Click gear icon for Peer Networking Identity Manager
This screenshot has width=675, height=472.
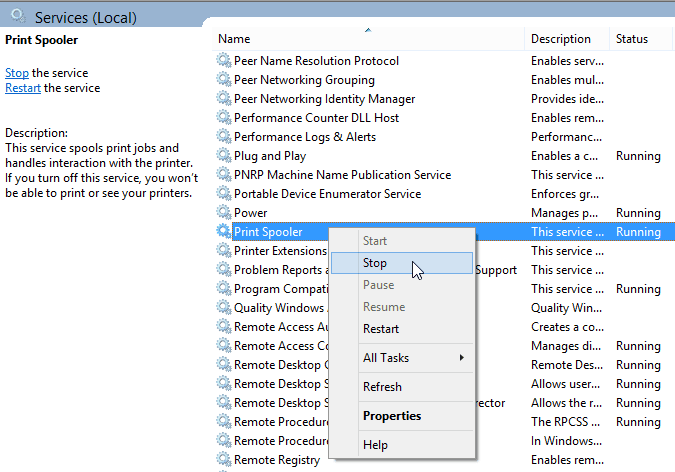tap(224, 99)
